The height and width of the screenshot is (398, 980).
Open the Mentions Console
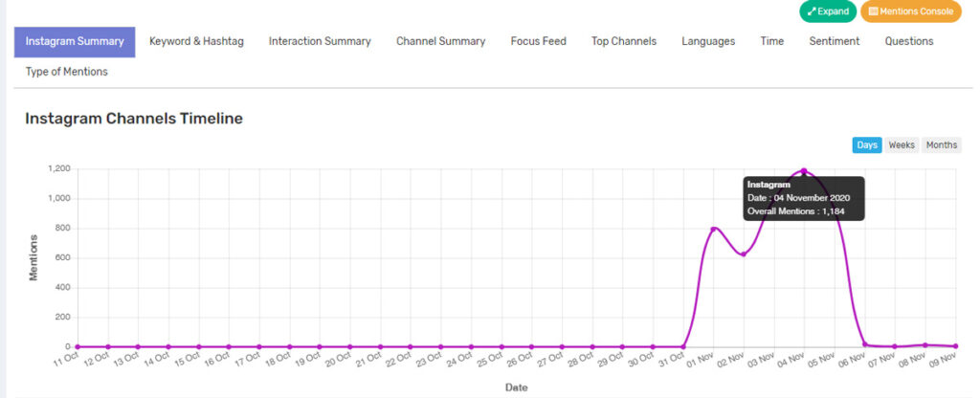coord(910,11)
